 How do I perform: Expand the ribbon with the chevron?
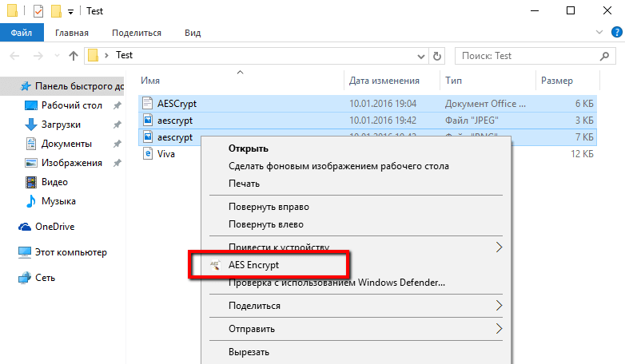coord(601,32)
